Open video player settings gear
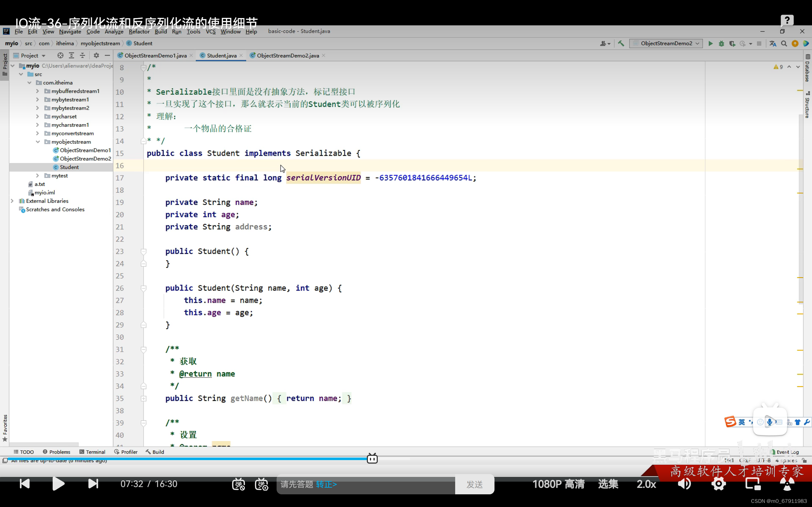The height and width of the screenshot is (507, 812). point(718,484)
